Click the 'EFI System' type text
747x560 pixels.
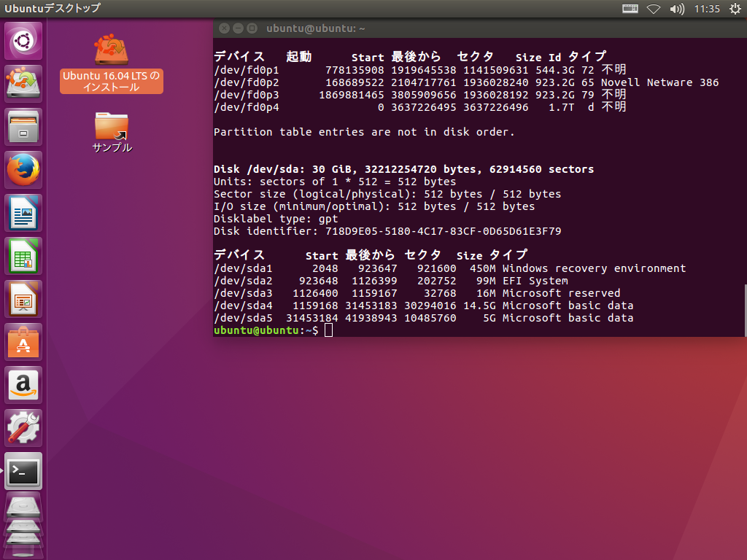pyautogui.click(x=535, y=281)
